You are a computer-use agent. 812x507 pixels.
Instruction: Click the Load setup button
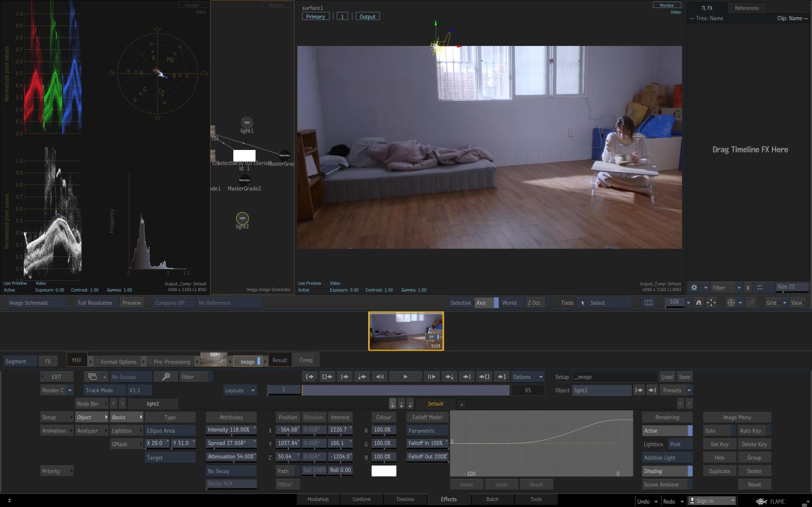tap(667, 377)
